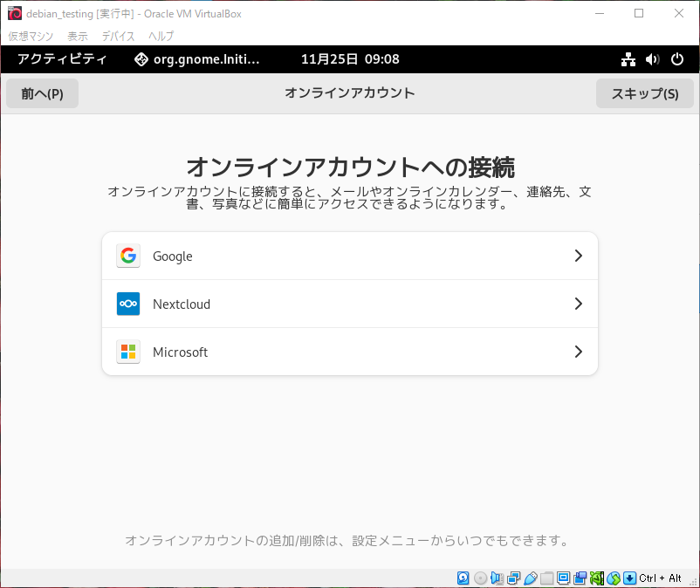Open the ヘルプ menu
The width and height of the screenshot is (700, 588).
coord(161,36)
